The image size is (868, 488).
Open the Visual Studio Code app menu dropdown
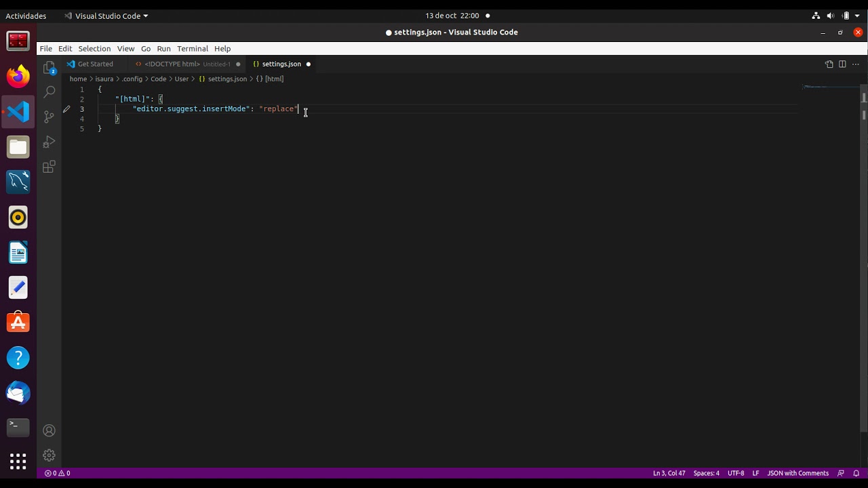point(106,16)
